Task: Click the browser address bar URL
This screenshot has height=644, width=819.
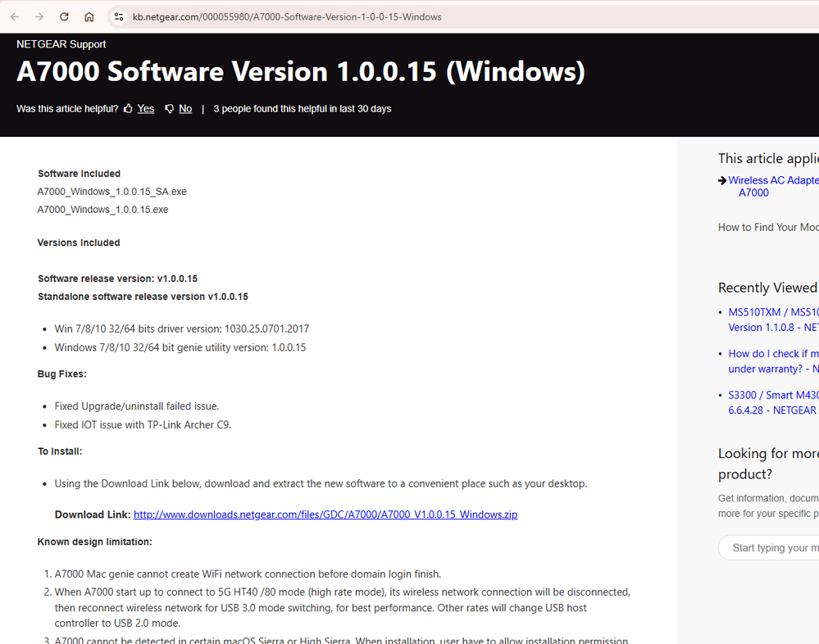Action: coord(287,16)
